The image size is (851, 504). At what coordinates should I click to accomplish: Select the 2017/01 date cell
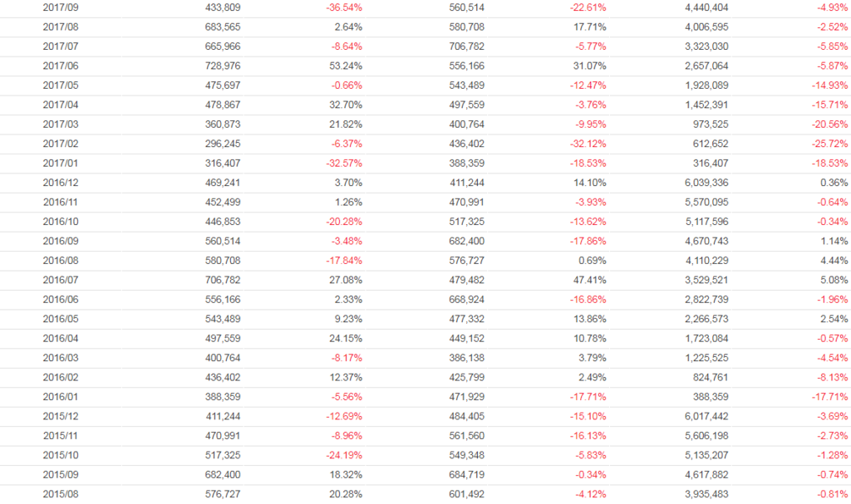61,164
